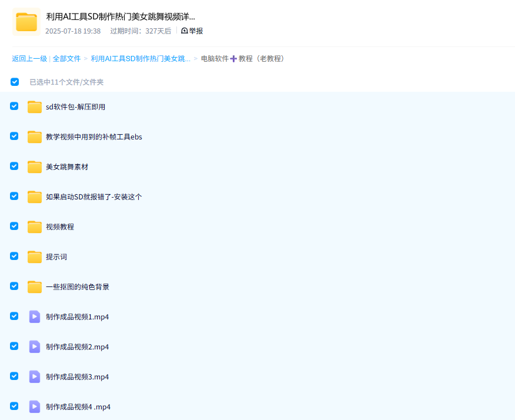Click folder icon for 美女跳舞素材
The width and height of the screenshot is (515, 420).
(x=35, y=166)
